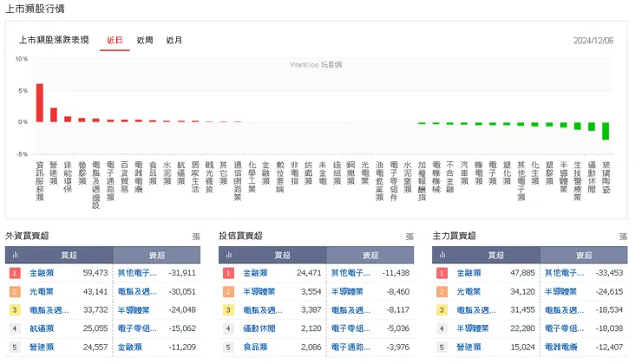The width and height of the screenshot is (642, 364).
Task: Open 半導體業 link in 投信 買超 column
Action: tap(259, 291)
